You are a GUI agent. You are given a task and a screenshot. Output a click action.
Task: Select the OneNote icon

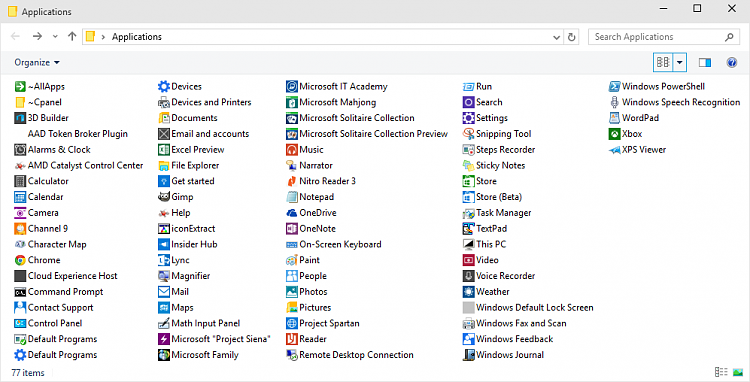(292, 229)
